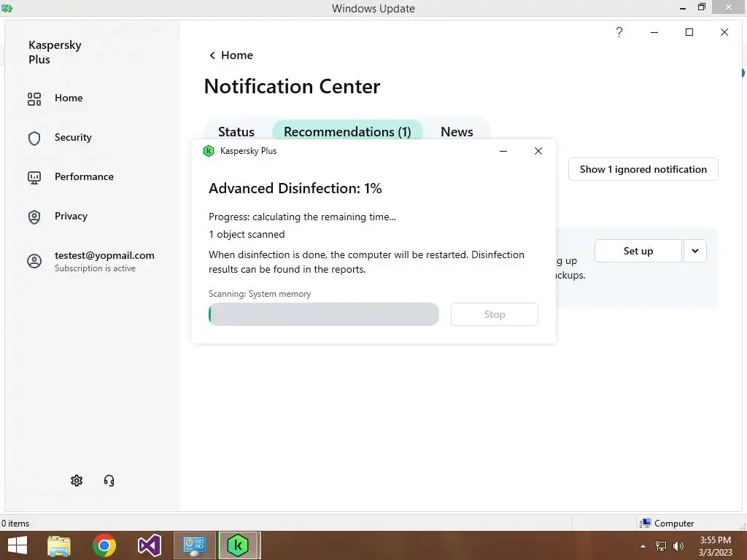Open the account profile icon

point(34,261)
